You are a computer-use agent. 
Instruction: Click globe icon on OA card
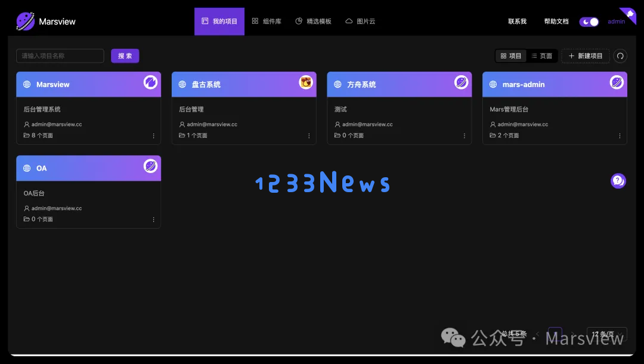(27, 168)
